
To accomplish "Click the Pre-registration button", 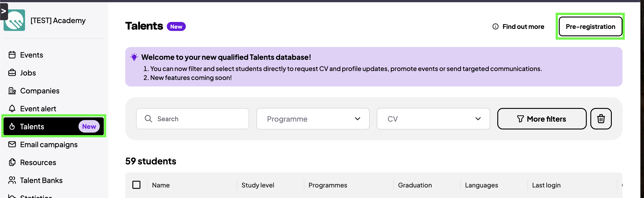I will 590,26.
